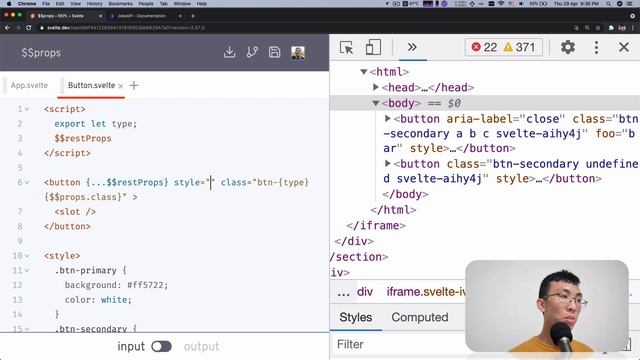Open the Bookmarks menu in menu bar
The image size is (640, 360).
tap(120, 4)
